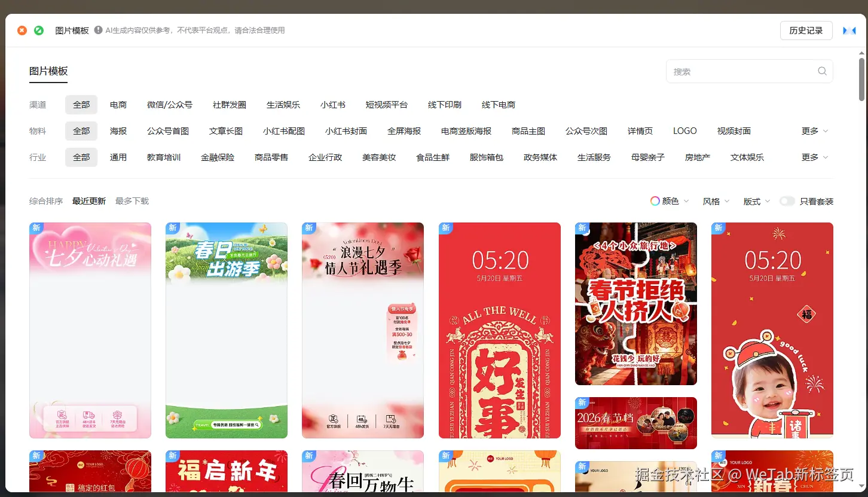Filter industry by 教育培训

coord(164,157)
